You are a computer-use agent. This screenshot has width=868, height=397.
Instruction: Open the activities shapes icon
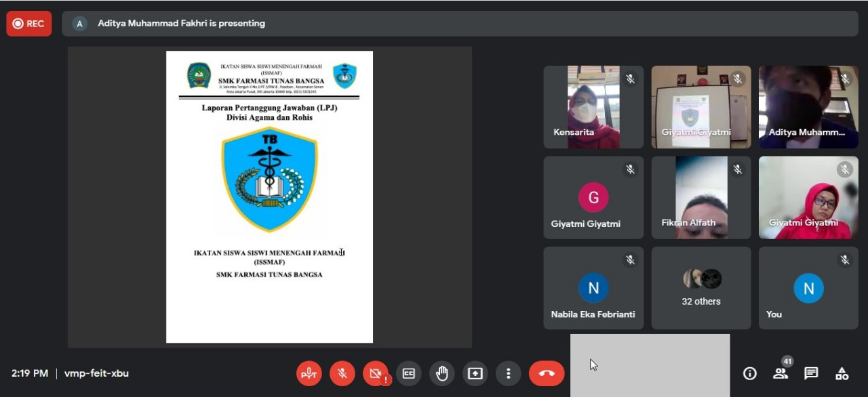pos(842,373)
